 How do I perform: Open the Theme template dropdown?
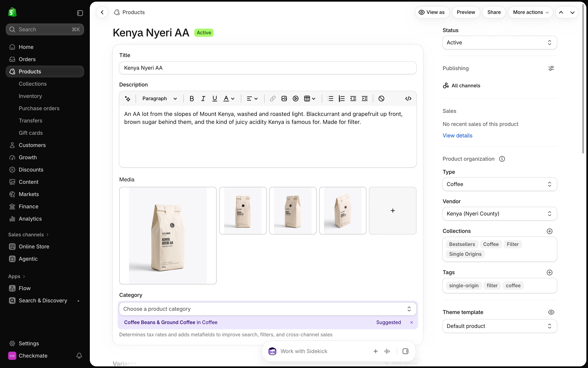tap(500, 326)
